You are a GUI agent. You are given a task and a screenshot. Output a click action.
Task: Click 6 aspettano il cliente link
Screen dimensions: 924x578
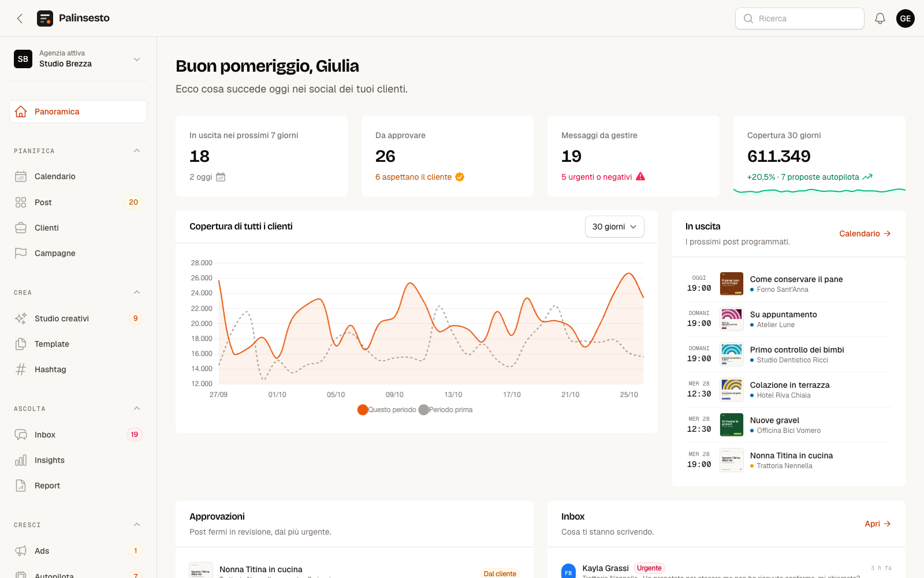click(x=419, y=177)
